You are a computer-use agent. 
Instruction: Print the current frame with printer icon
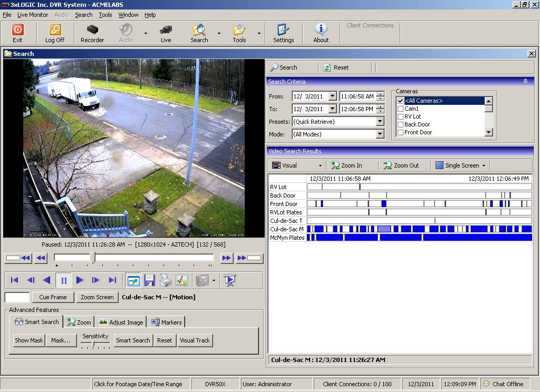[x=166, y=280]
